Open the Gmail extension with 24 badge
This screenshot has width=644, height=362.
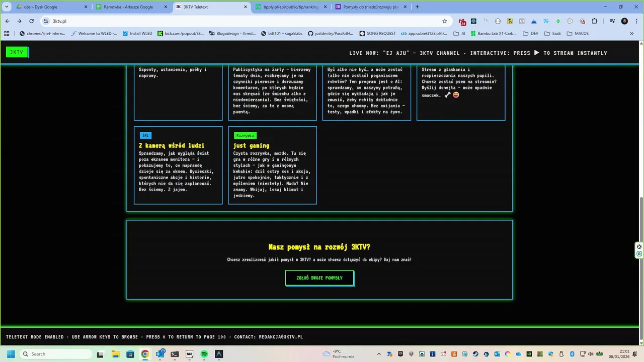[462, 21]
